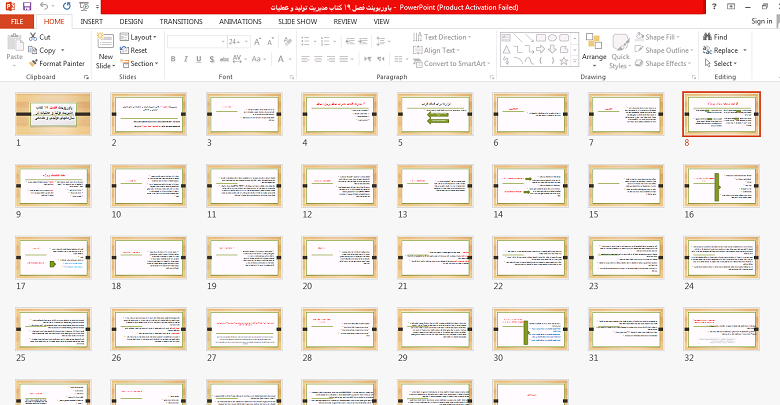780x405 pixels.
Task: Select slide 16 thumbnail
Action: coord(721,186)
